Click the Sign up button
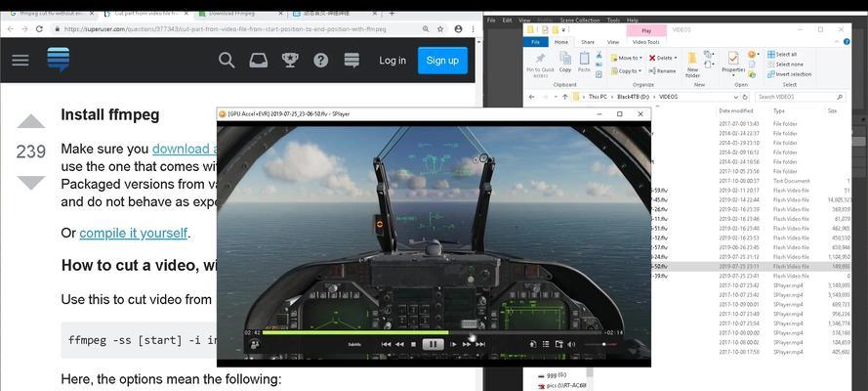 pos(442,61)
